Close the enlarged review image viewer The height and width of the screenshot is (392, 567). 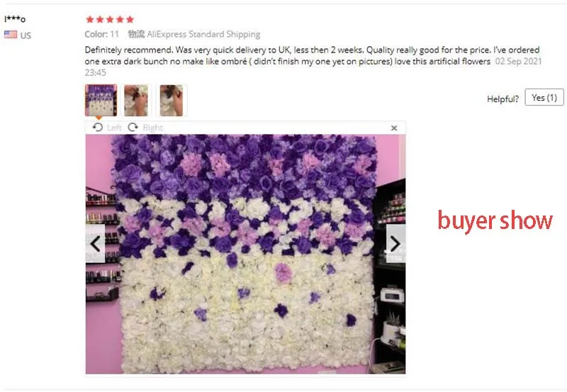394,128
